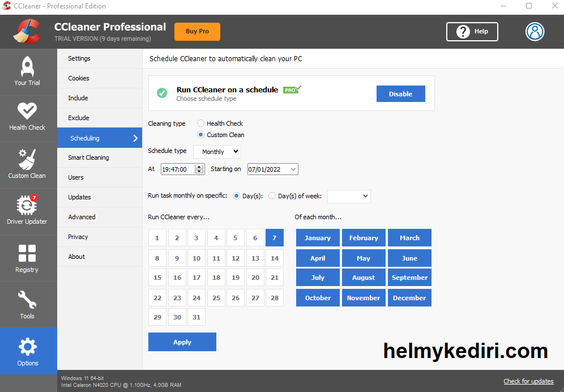Toggle day 28 of the month
This screenshot has height=392, width=564.
(x=275, y=298)
